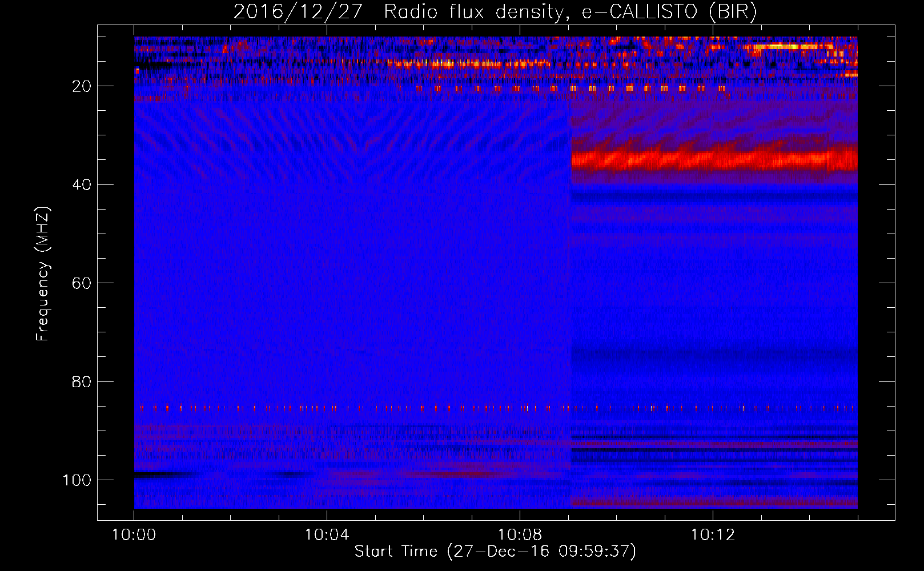This screenshot has width=924, height=571.
Task: Click the '10:00' time tick label
Action: [134, 535]
